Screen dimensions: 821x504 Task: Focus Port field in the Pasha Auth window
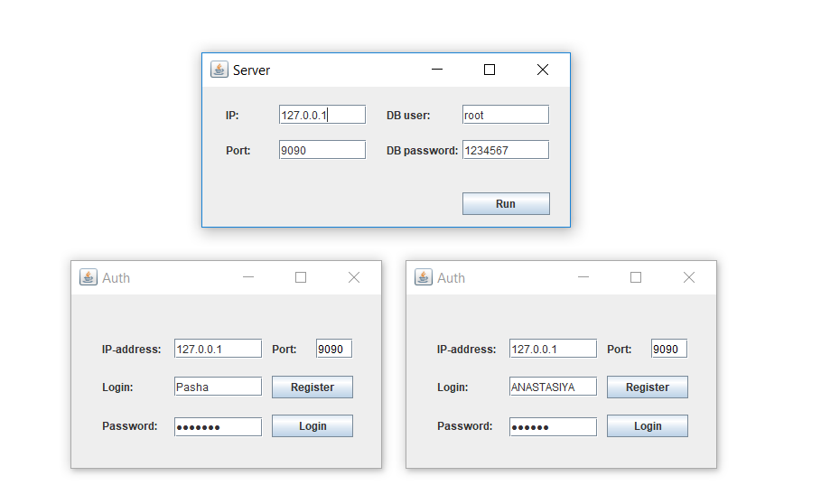point(334,349)
